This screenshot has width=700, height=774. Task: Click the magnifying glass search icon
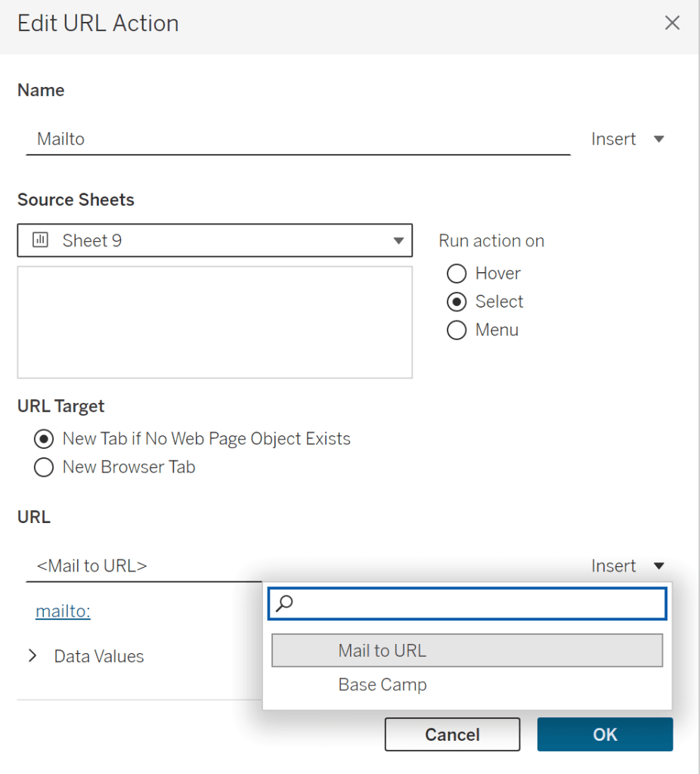pyautogui.click(x=285, y=603)
